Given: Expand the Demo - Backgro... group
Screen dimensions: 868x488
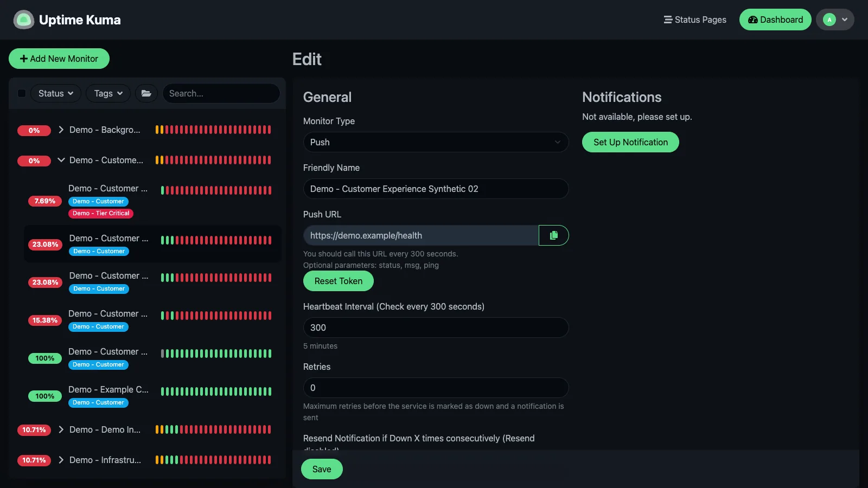Looking at the screenshot, I should [x=61, y=130].
